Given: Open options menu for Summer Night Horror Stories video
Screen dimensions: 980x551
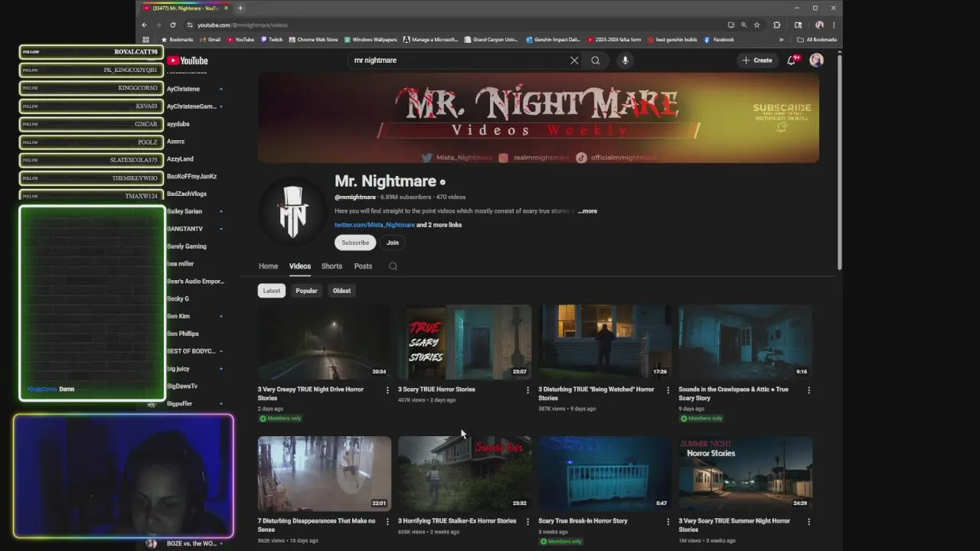Looking at the screenshot, I should point(808,522).
